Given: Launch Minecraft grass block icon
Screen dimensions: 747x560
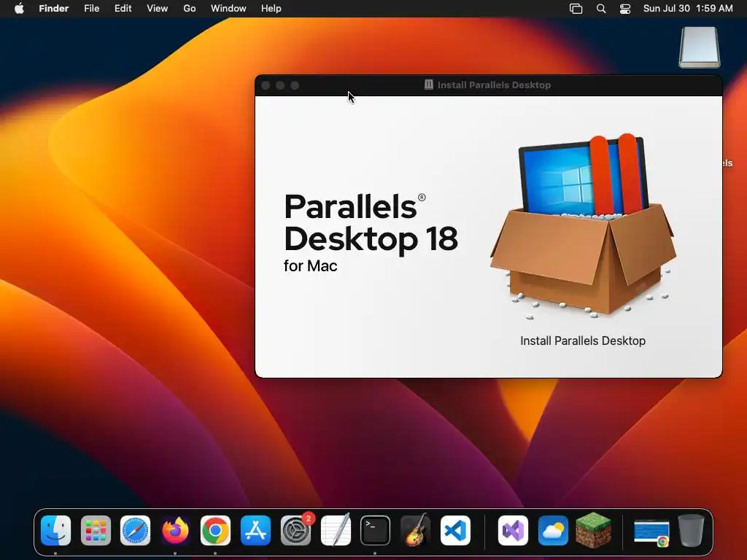Looking at the screenshot, I should tap(593, 530).
